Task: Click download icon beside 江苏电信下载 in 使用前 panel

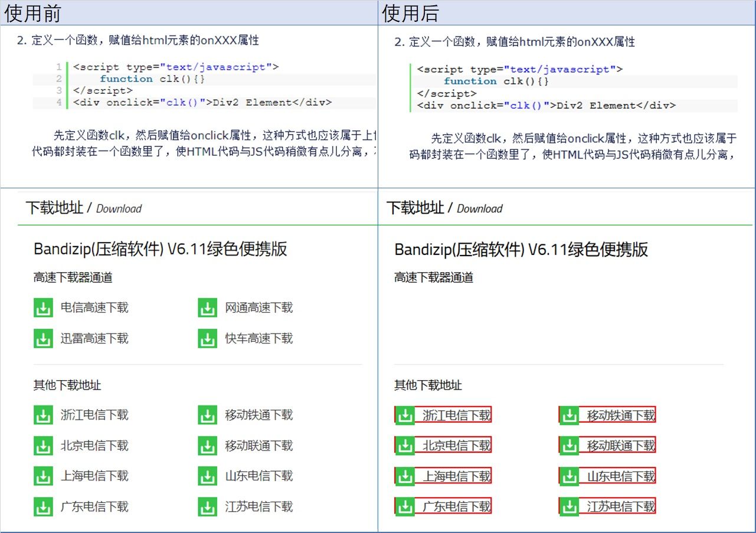Action: pyautogui.click(x=207, y=507)
